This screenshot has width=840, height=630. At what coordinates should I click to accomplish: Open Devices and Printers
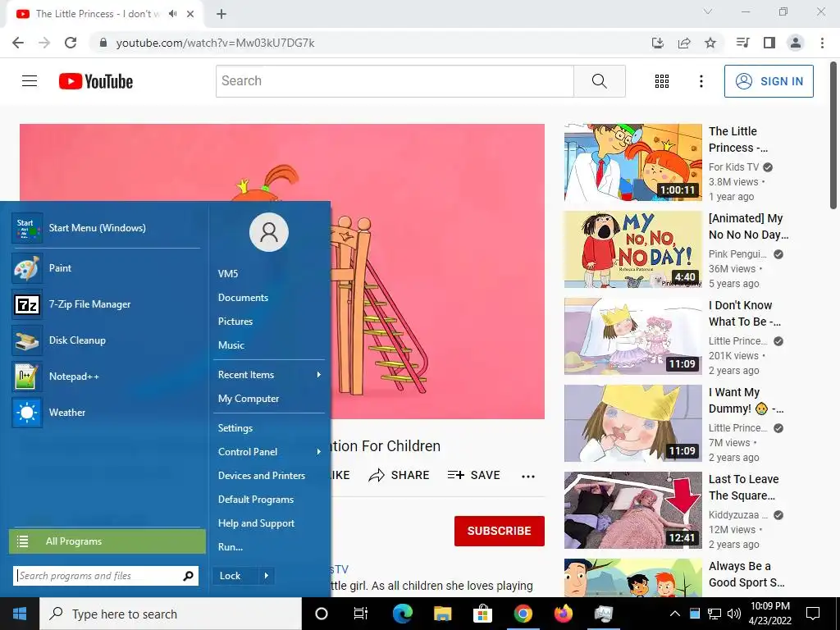click(262, 476)
